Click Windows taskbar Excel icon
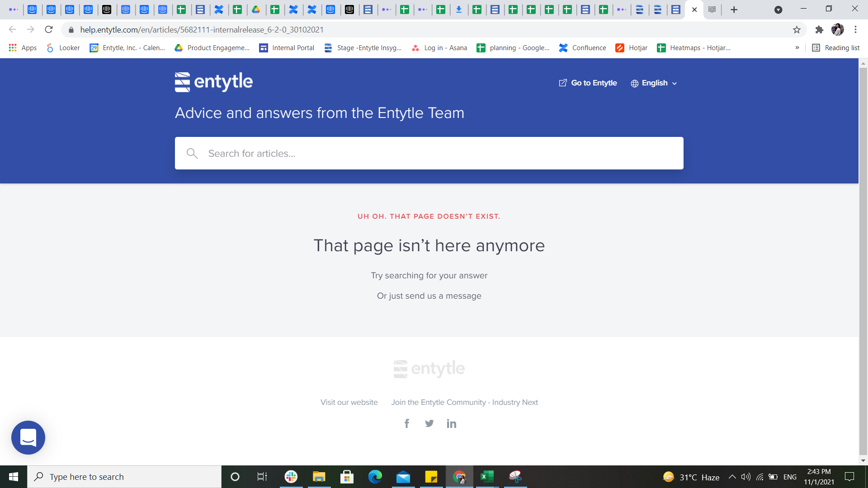This screenshot has width=868, height=488. click(487, 476)
